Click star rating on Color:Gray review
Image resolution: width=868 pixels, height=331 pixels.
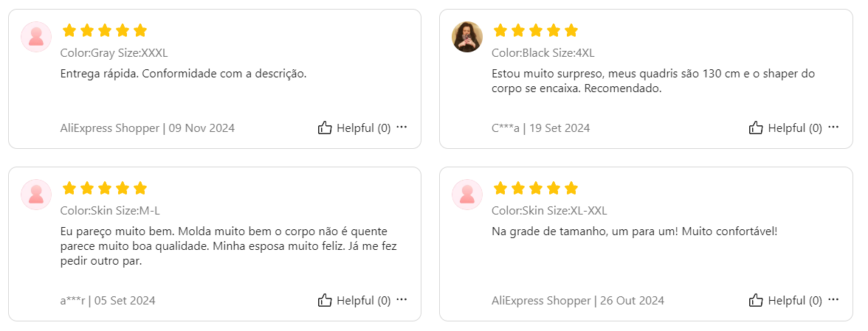click(105, 30)
